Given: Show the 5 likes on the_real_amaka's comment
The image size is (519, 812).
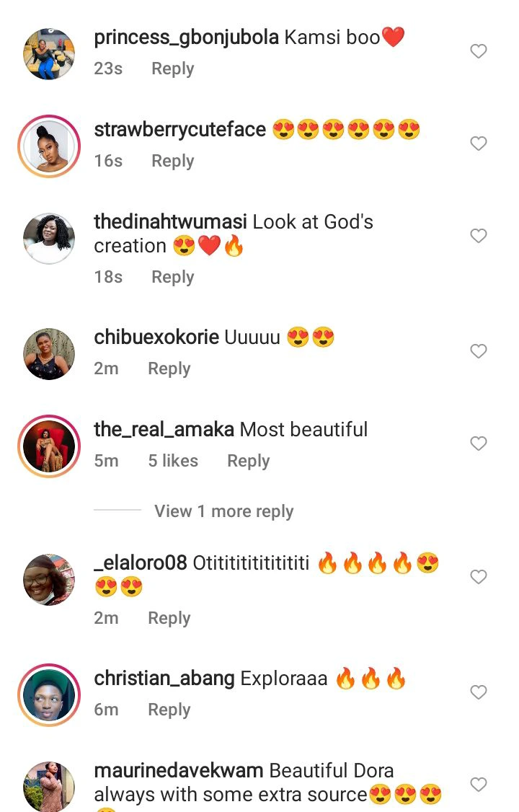Looking at the screenshot, I should tap(173, 461).
